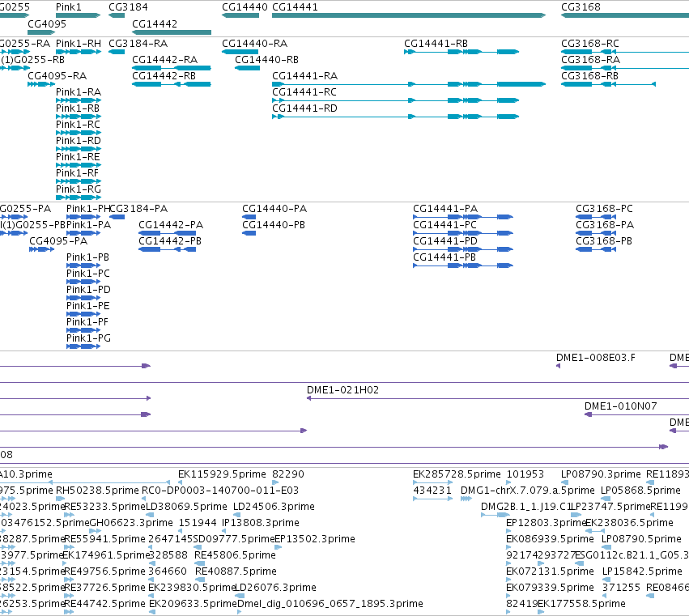The height and width of the screenshot is (616, 689).
Task: Open transcript CG4095-RA
Action: (x=41, y=84)
